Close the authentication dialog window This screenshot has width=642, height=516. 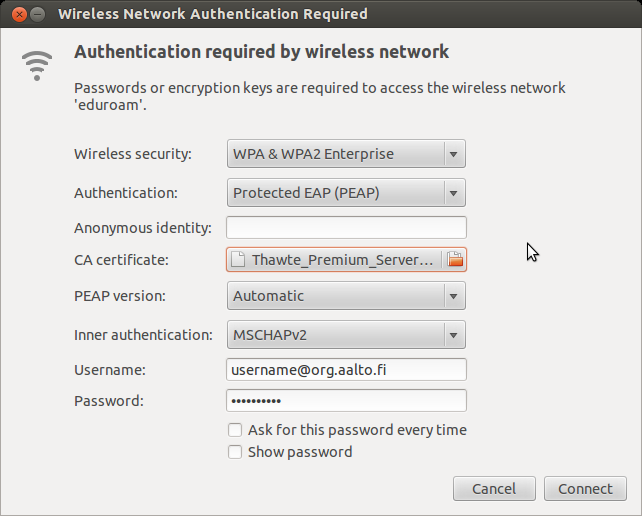pyautogui.click(x=17, y=15)
